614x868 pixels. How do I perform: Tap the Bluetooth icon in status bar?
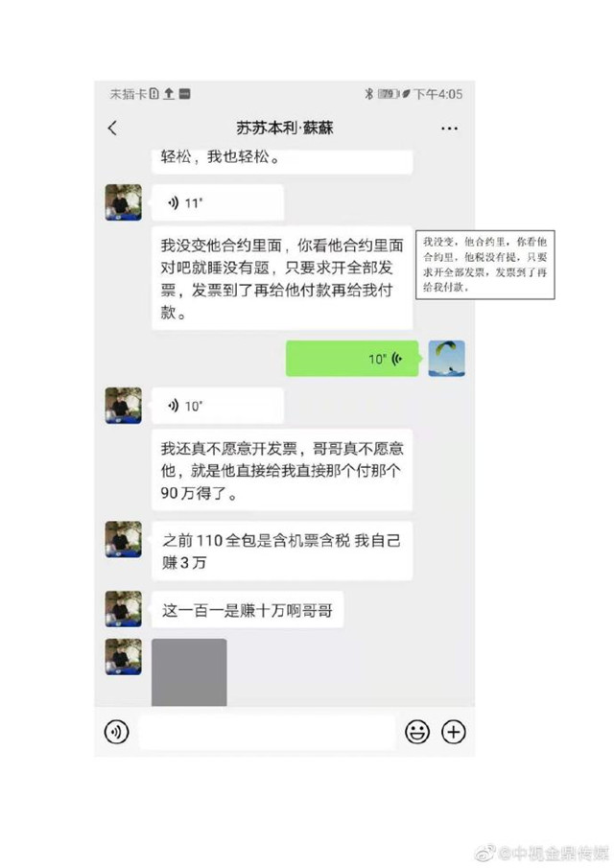(368, 94)
